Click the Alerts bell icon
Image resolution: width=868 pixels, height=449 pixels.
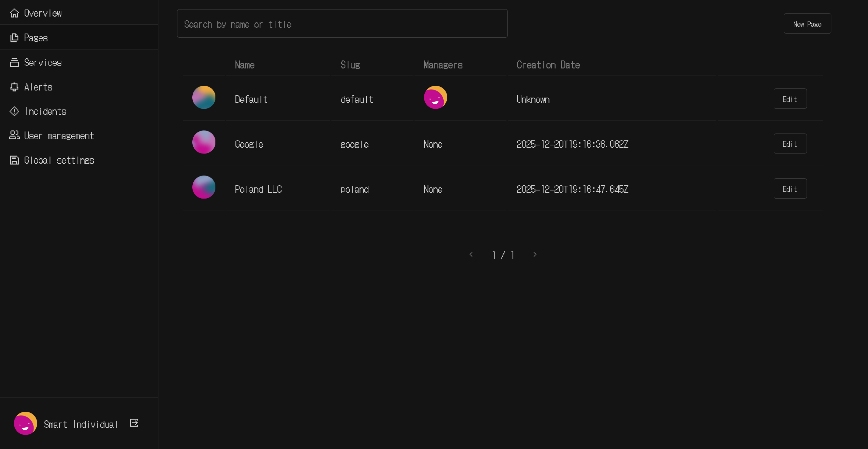pos(14,87)
